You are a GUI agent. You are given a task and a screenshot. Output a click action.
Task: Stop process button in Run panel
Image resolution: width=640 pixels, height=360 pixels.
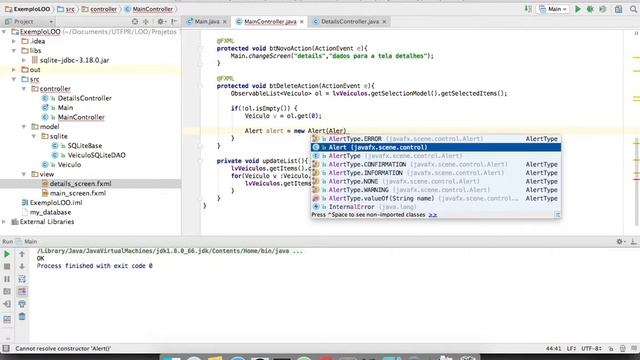[7, 267]
